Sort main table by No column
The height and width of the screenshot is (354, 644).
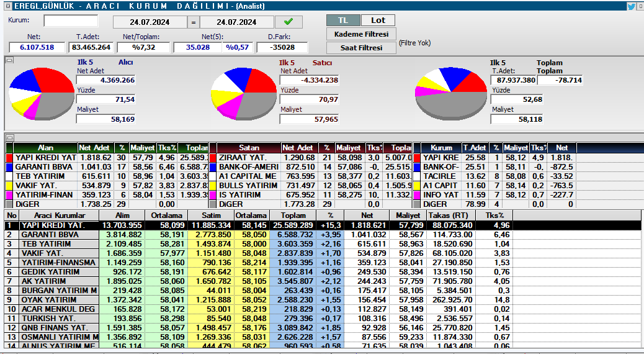[x=12, y=215]
